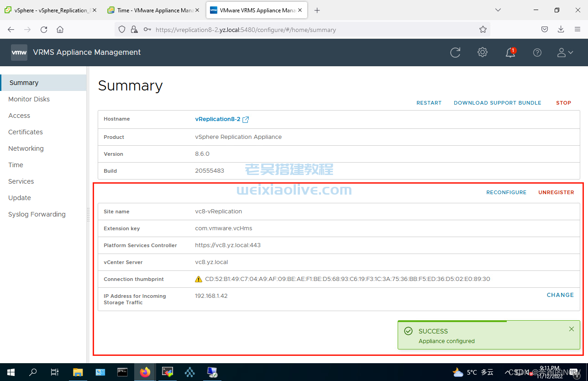Click the browser address bar URL
This screenshot has height=381, width=588.
[x=246, y=30]
